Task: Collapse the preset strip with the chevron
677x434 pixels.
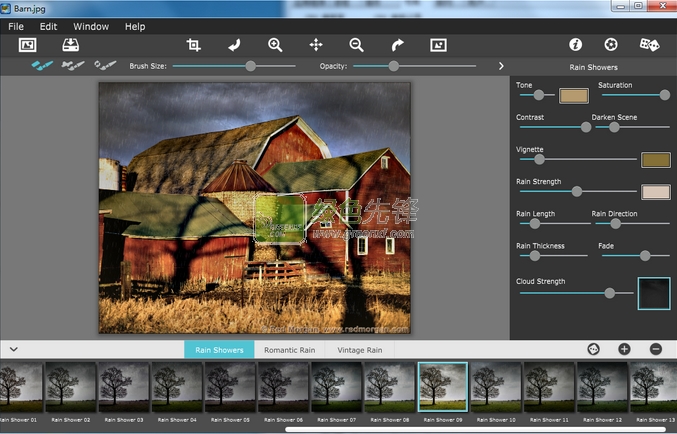Action: [x=14, y=349]
